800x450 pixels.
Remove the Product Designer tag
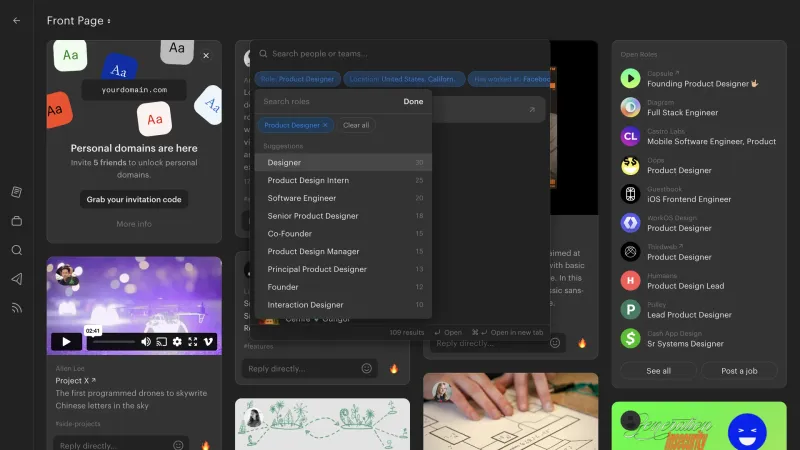325,125
